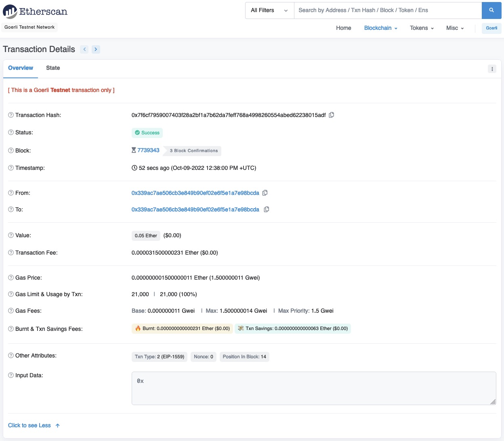Click the Txn Savings badge
Screen dimensions: 504x441
(x=293, y=328)
